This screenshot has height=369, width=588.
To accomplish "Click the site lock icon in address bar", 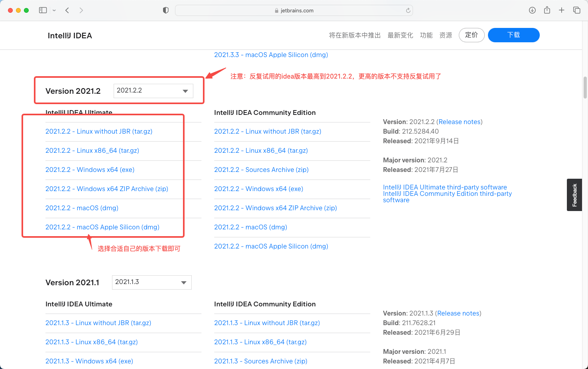I will pos(277,11).
